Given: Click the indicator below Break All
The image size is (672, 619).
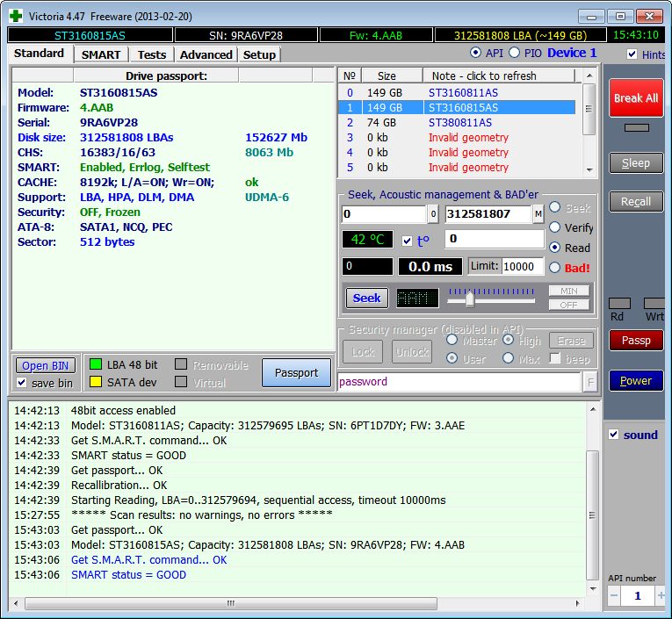Looking at the screenshot, I should (x=637, y=127).
